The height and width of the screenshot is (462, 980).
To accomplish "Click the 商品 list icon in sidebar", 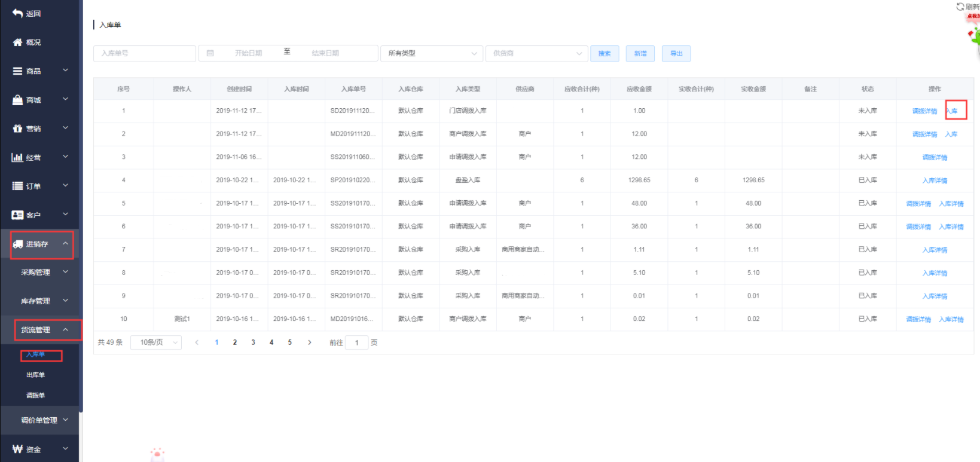I will [17, 71].
